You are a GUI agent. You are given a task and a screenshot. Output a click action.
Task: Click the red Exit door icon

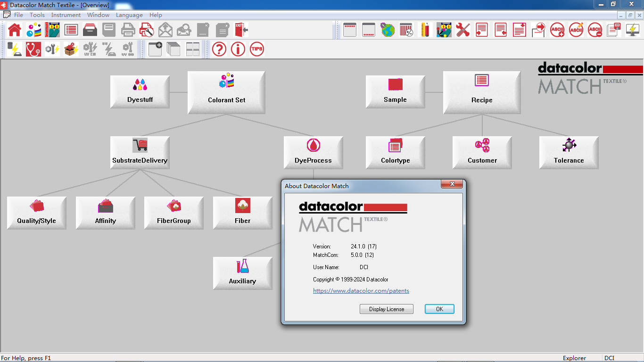(x=241, y=30)
